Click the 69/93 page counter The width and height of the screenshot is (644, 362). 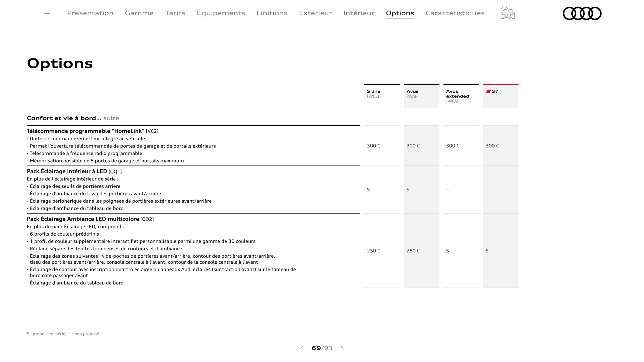tap(322, 348)
